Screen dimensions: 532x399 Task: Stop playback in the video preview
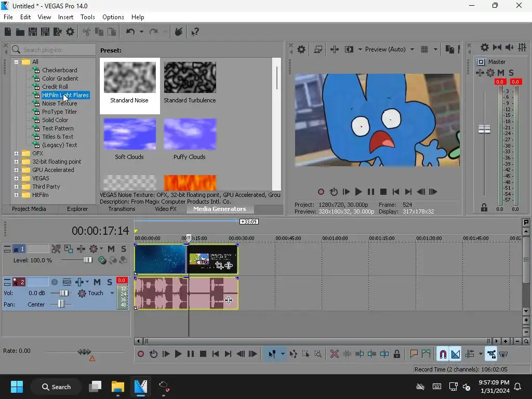pos(383,192)
